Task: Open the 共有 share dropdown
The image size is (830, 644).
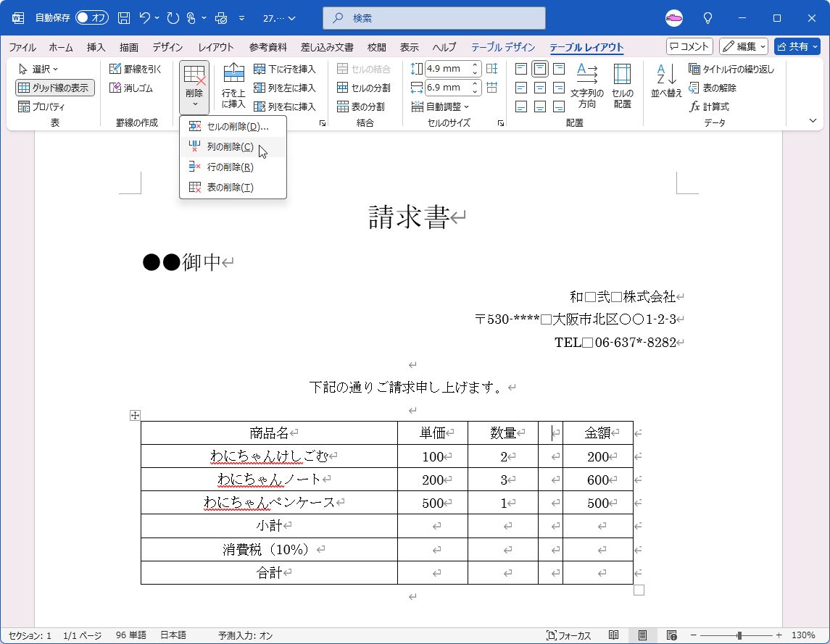Action: (x=797, y=46)
